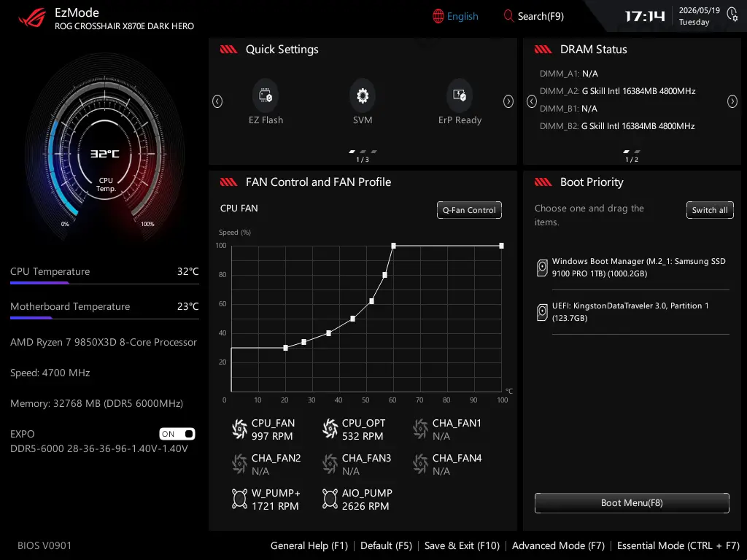The width and height of the screenshot is (747, 560).
Task: Click the AMD Ryzen 7 9850X3D processor text
Action: coord(104,342)
